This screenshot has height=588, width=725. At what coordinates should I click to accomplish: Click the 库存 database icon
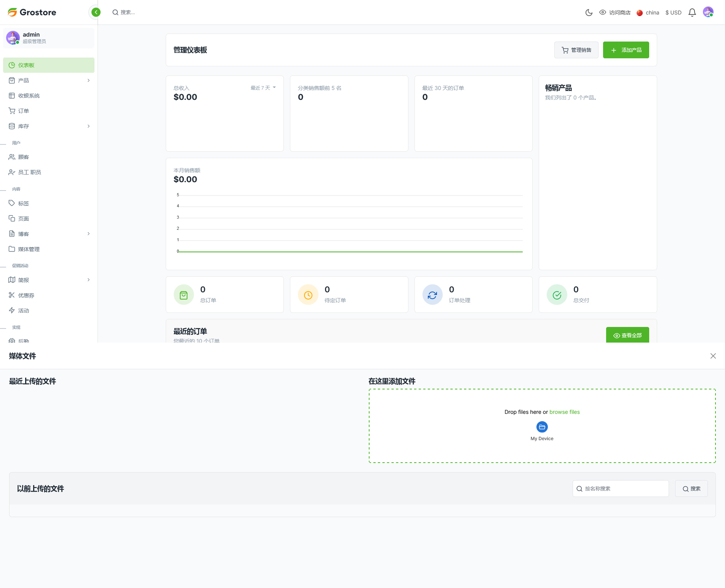[12, 126]
